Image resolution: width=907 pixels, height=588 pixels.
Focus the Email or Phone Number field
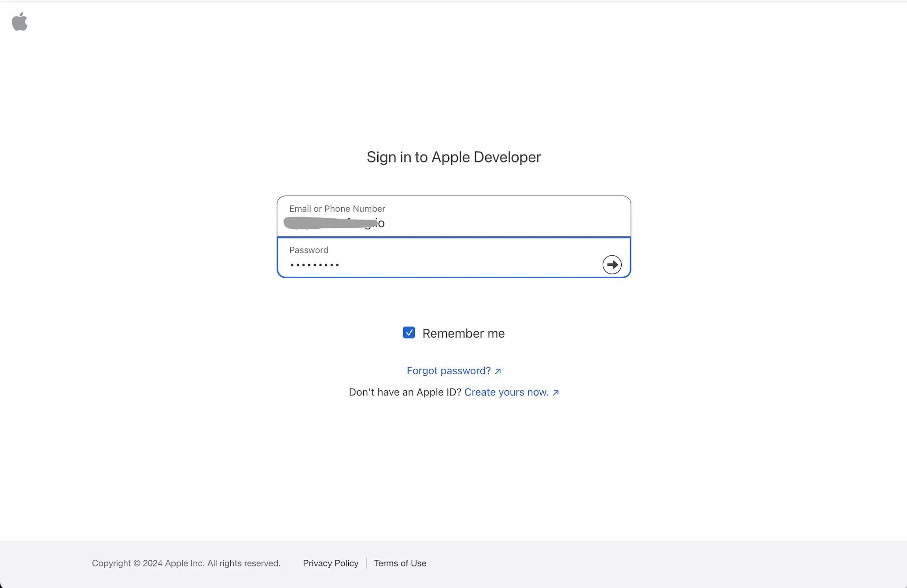coord(453,217)
